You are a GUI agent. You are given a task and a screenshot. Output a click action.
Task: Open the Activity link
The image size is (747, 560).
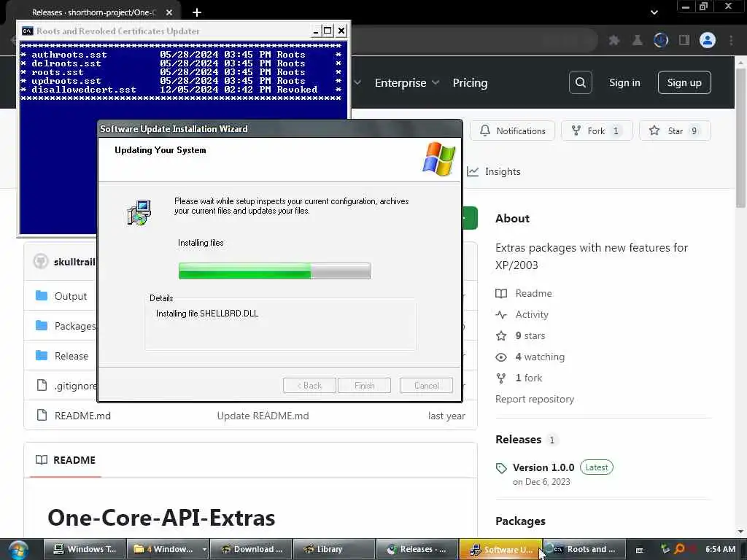tap(532, 315)
